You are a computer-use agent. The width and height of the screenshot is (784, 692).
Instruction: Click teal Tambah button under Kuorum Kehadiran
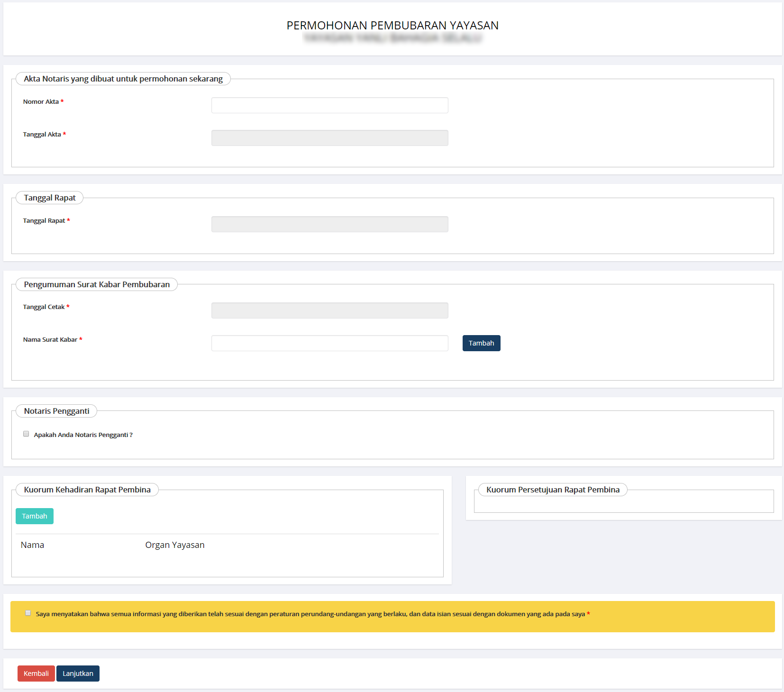pos(35,516)
